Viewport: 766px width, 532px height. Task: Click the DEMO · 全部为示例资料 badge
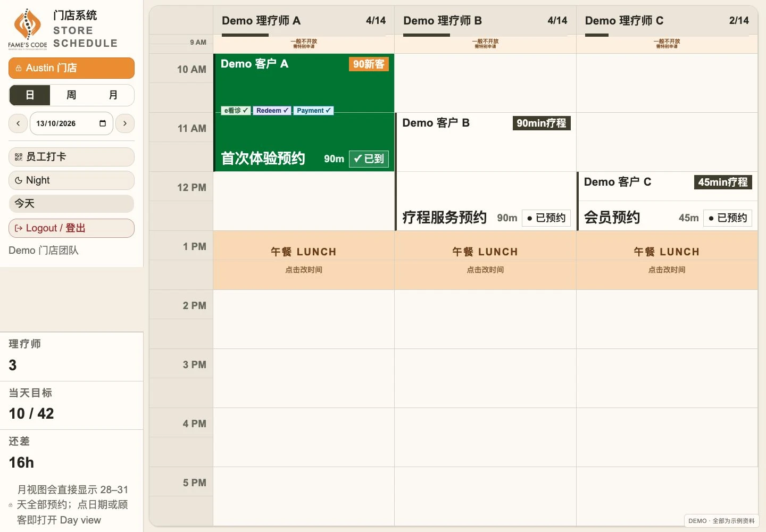(721, 521)
